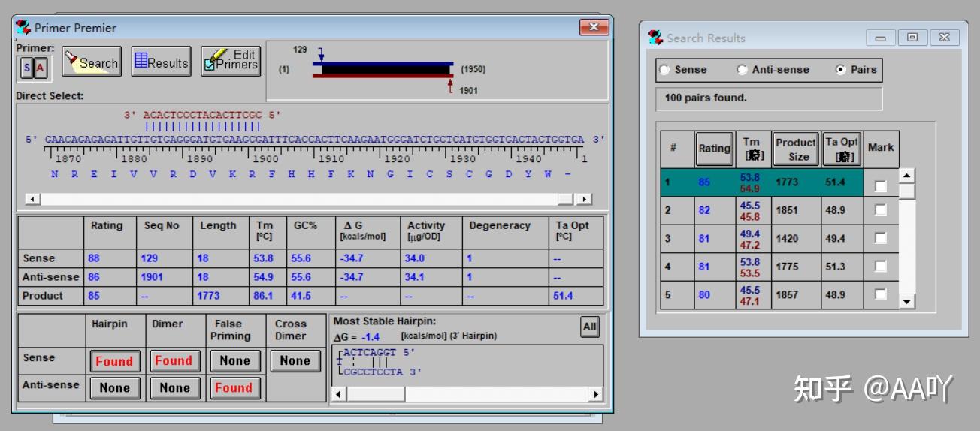980x431 pixels.
Task: Select the Pairs radio button
Action: (841, 70)
